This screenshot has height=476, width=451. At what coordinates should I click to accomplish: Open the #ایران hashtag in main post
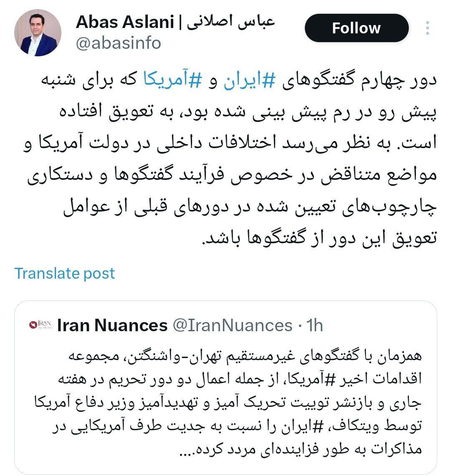tap(249, 80)
